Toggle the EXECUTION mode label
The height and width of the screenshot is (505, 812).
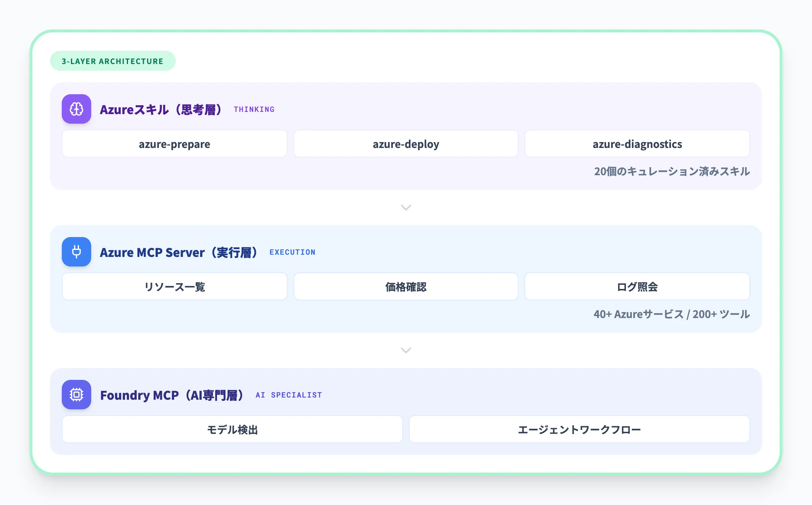pos(292,252)
